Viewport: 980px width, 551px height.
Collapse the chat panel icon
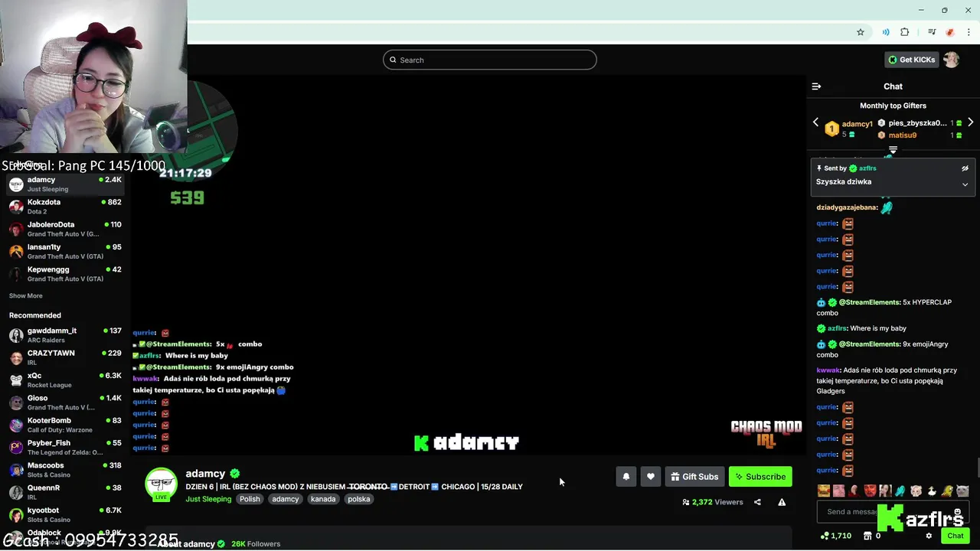click(816, 86)
